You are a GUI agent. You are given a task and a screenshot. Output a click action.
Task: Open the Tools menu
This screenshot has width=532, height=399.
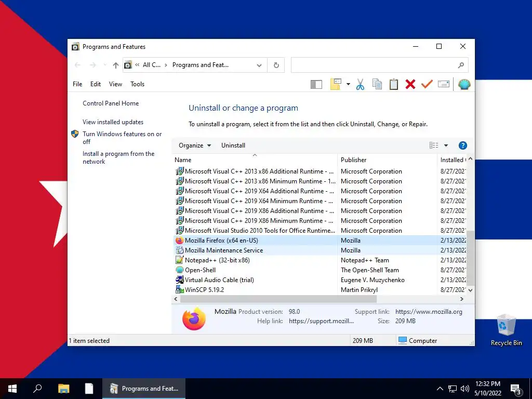(x=137, y=84)
